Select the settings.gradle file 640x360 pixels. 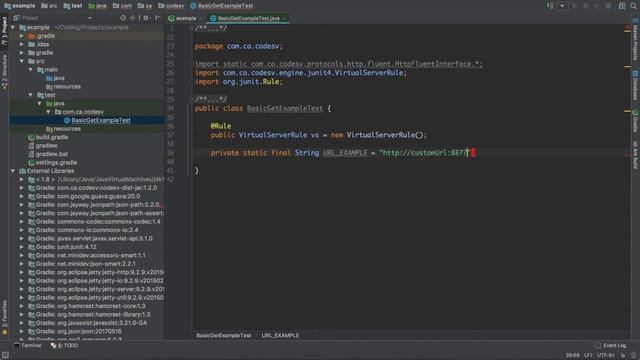pyautogui.click(x=53, y=162)
